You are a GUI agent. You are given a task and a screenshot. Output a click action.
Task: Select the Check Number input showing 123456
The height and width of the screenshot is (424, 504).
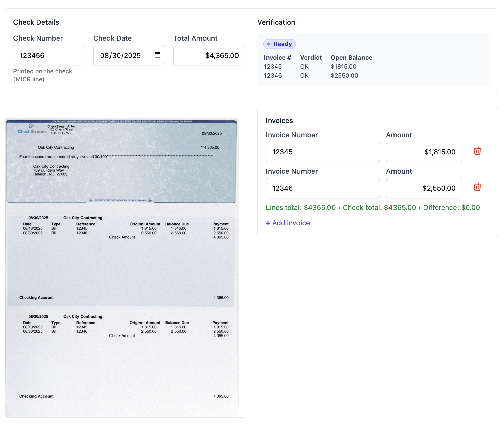(x=49, y=55)
